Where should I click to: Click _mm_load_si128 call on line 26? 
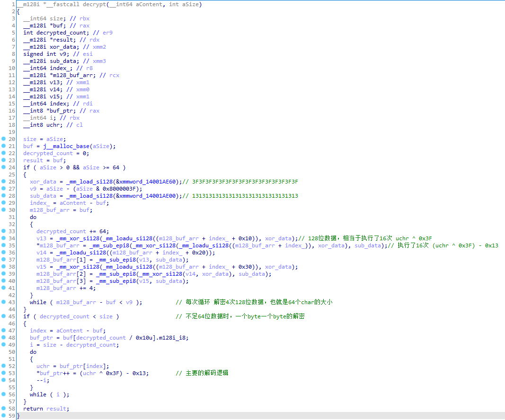coord(89,182)
